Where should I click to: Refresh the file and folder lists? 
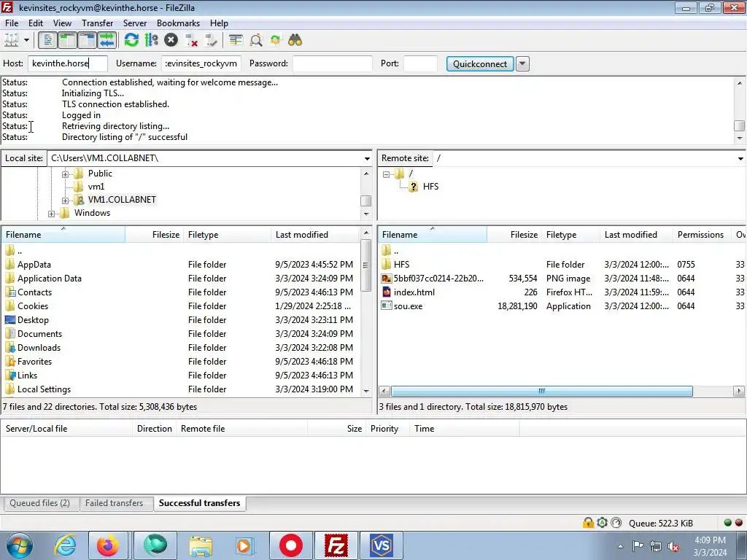click(131, 41)
